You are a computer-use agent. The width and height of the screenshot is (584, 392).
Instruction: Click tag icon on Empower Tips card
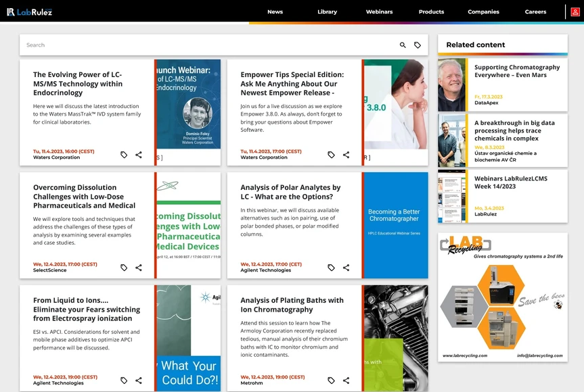click(x=331, y=155)
